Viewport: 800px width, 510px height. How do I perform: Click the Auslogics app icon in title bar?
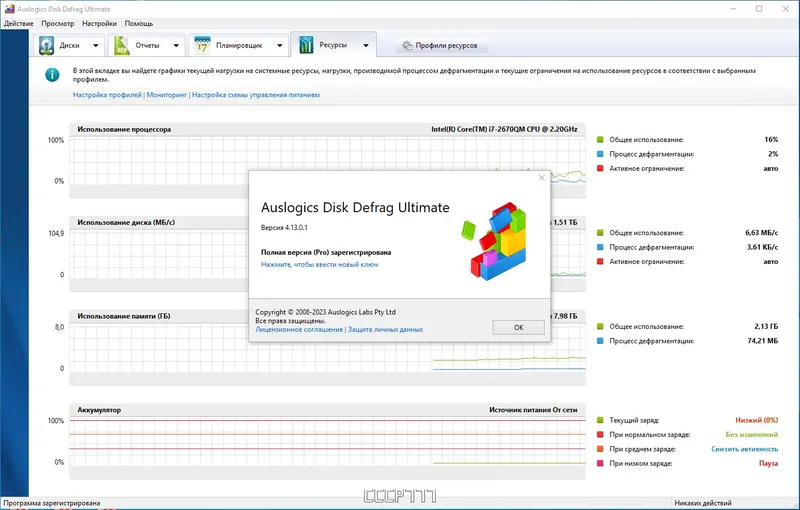click(9, 9)
